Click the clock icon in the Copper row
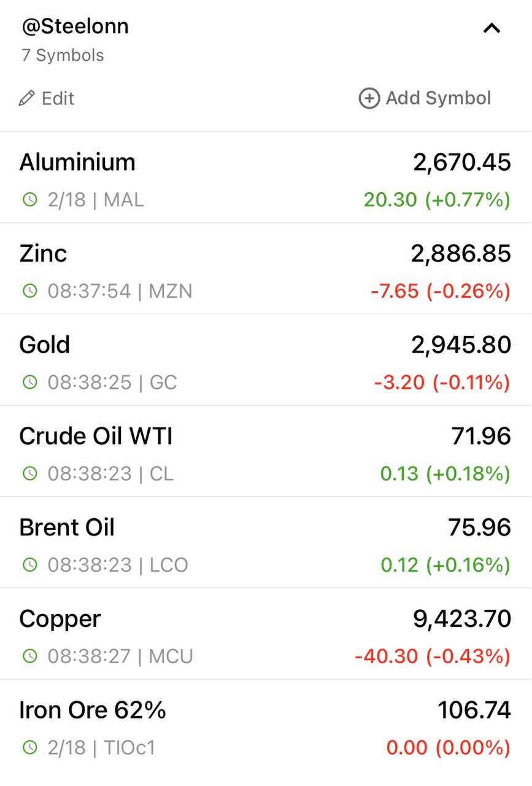The image size is (532, 786). pyautogui.click(x=29, y=656)
